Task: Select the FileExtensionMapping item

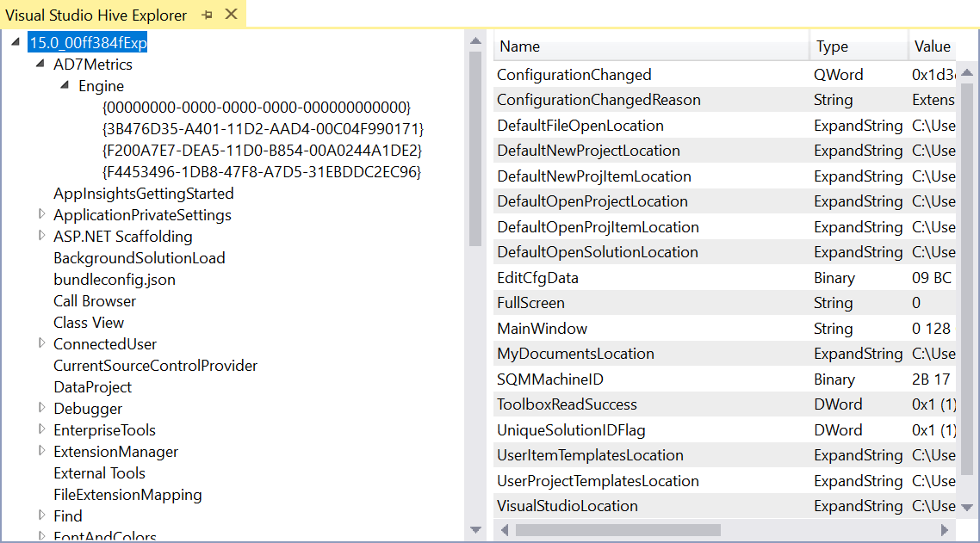Action: [x=127, y=495]
